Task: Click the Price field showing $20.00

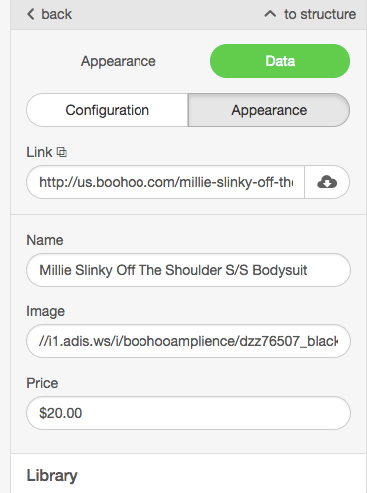Action: [188, 413]
